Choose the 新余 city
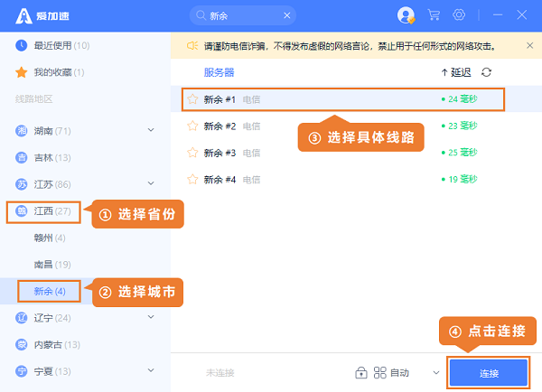Viewport: 542px width, 392px height. click(50, 291)
